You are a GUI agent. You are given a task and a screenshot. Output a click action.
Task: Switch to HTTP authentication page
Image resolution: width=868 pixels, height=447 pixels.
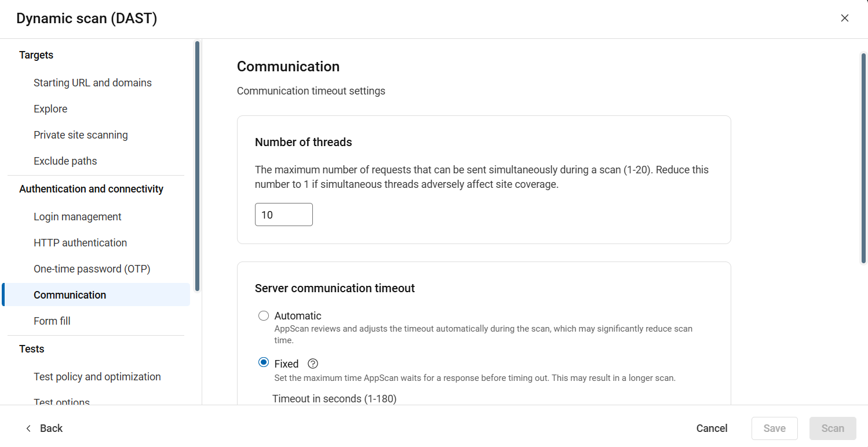81,243
